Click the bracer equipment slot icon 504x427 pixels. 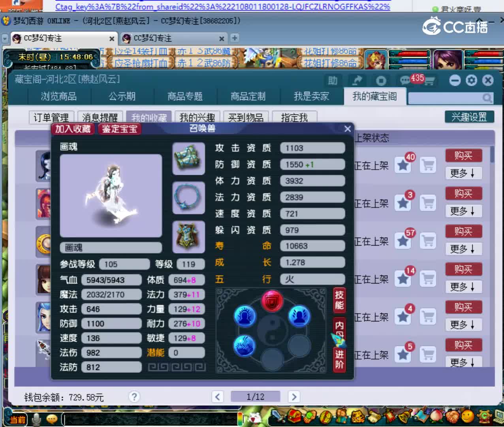pos(189,159)
